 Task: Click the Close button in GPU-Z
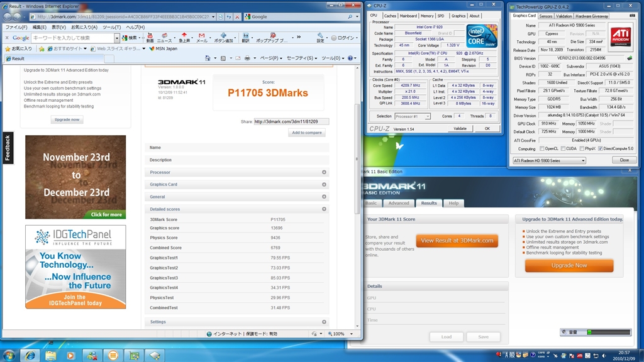[x=624, y=160]
